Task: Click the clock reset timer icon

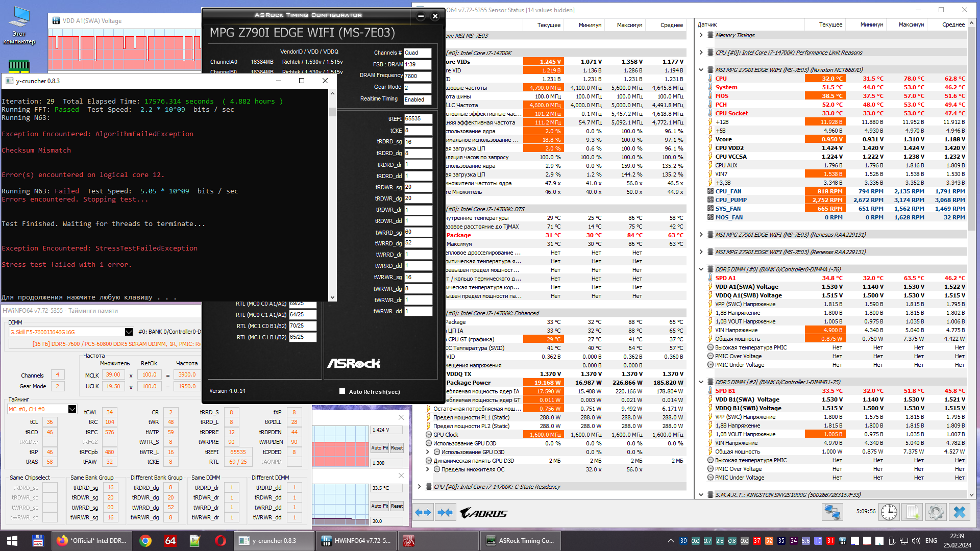Action: 889,512
